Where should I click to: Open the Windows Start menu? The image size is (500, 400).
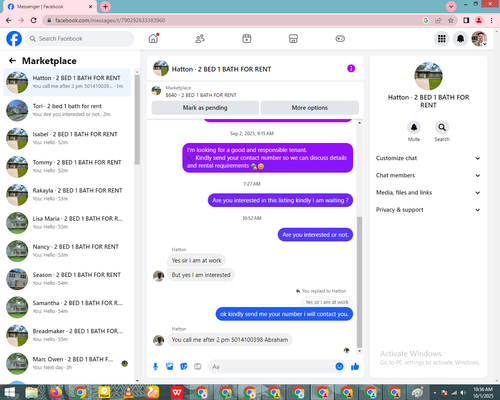10,392
